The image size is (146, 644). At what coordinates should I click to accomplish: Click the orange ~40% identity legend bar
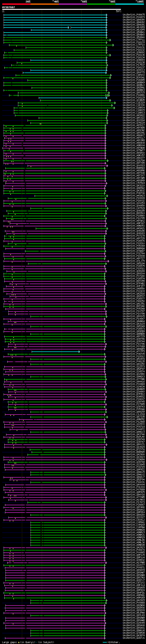coord(45,4)
